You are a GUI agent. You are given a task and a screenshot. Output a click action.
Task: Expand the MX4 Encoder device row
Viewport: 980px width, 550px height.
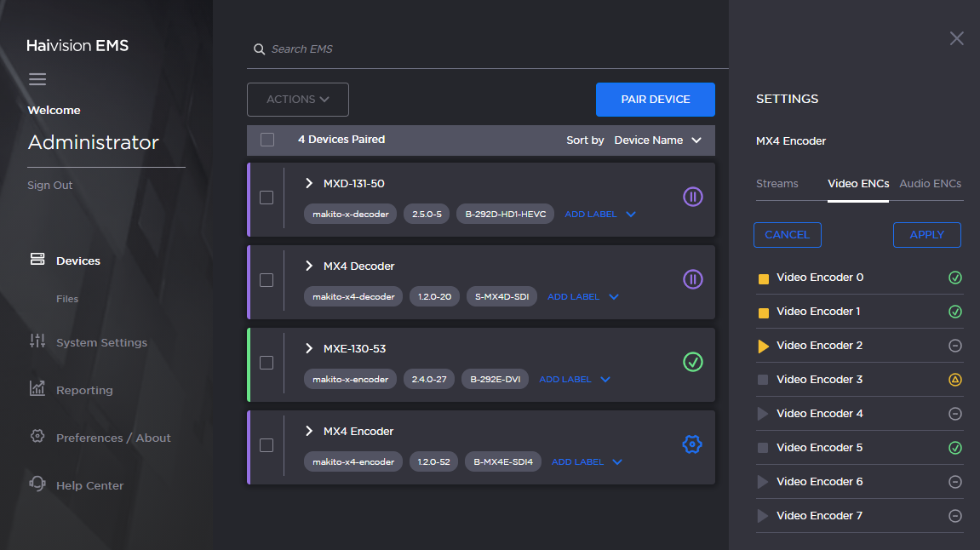308,432
